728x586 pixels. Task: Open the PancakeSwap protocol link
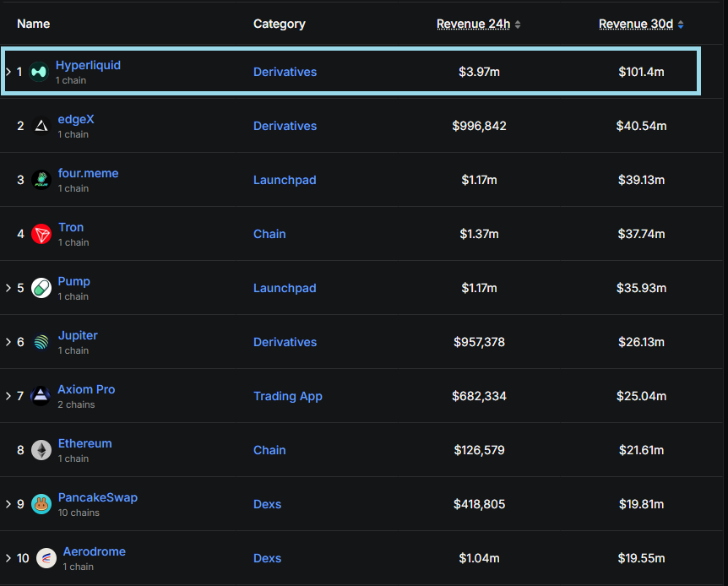(98, 497)
